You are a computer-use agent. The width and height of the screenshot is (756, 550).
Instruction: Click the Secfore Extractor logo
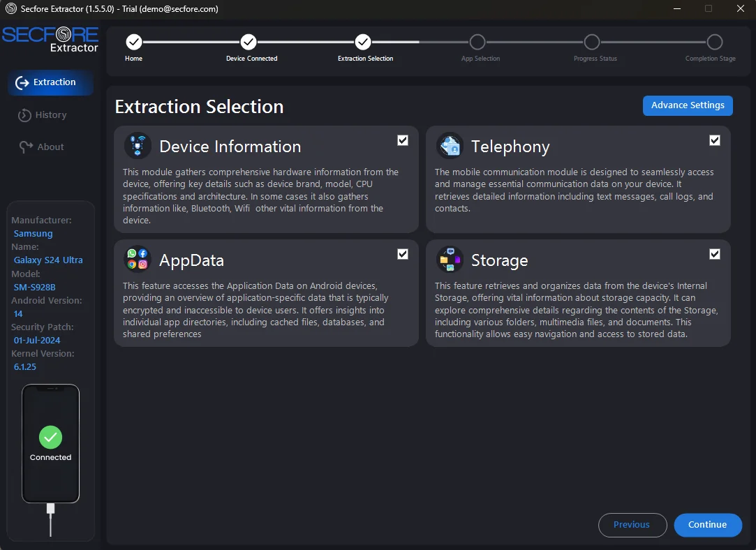tap(50, 39)
